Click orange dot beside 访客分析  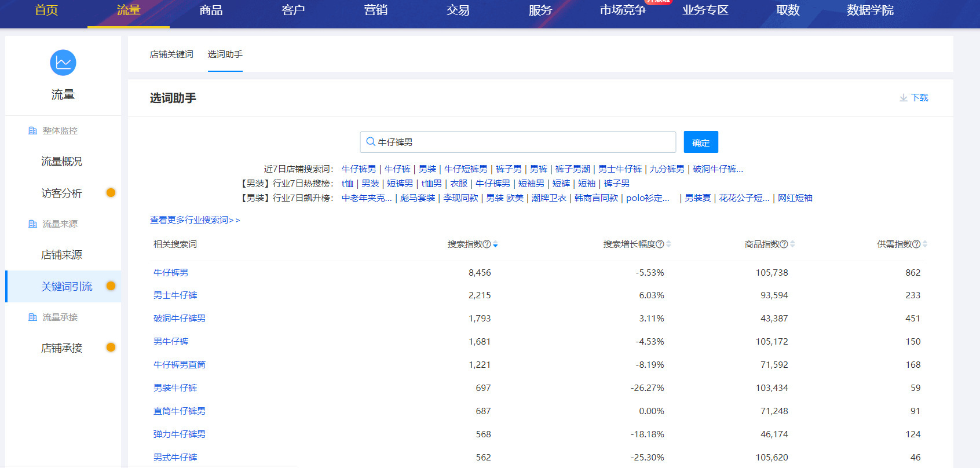tap(111, 193)
